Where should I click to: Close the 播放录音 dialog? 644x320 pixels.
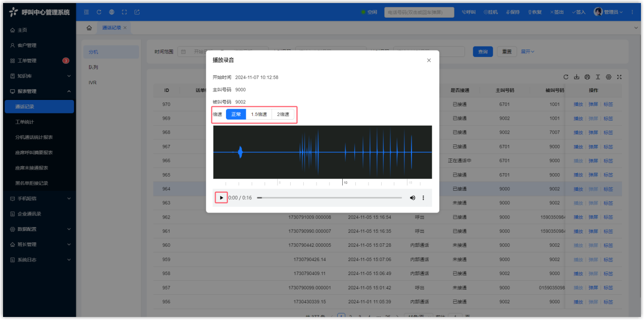[429, 60]
